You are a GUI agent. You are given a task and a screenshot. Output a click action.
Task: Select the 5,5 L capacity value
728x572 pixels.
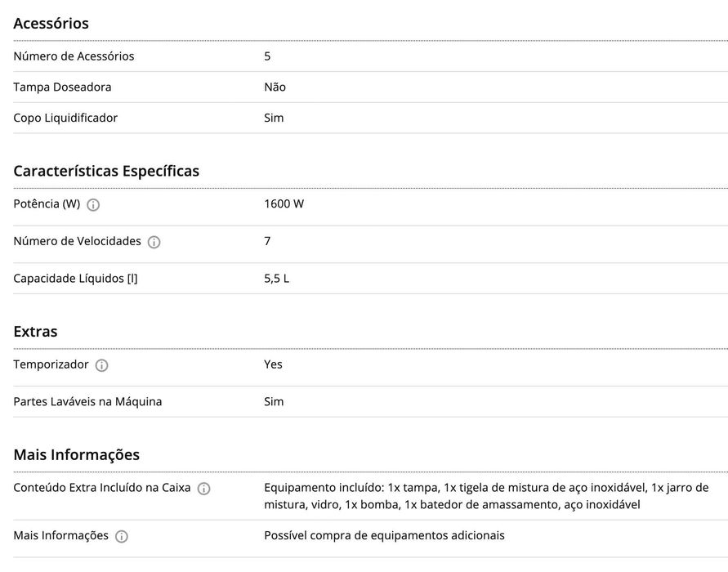tap(276, 279)
